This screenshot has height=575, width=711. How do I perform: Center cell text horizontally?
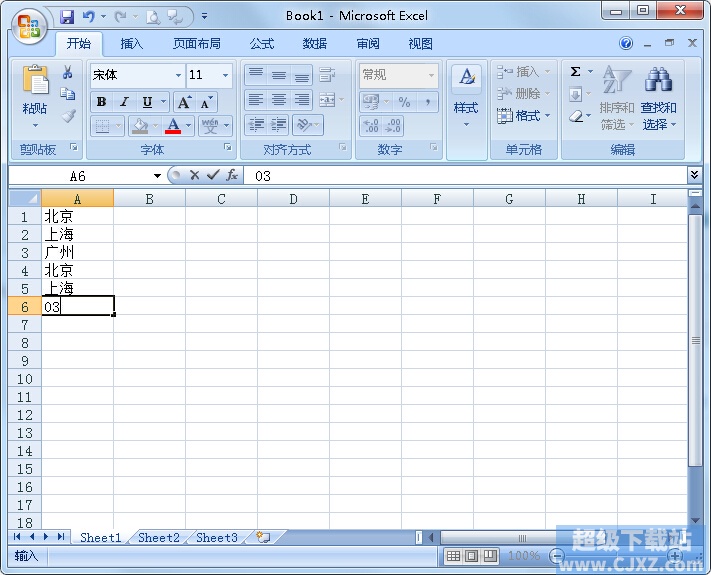[279, 100]
